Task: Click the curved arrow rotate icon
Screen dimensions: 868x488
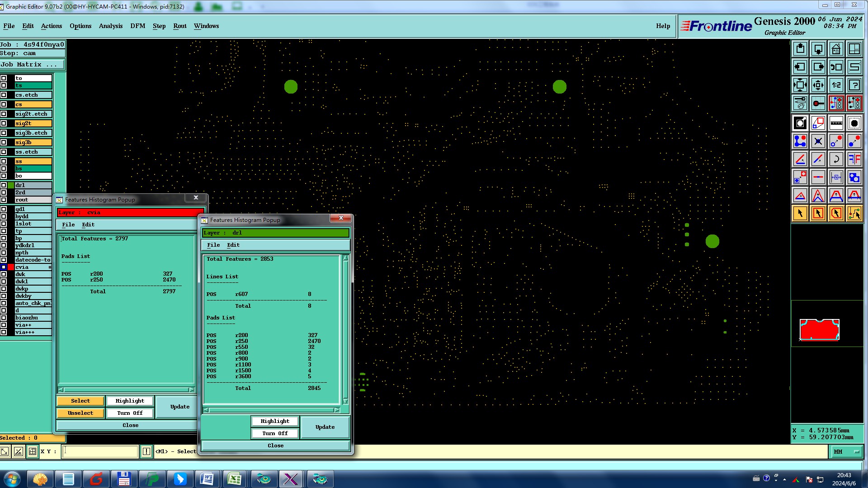Action: tap(836, 159)
